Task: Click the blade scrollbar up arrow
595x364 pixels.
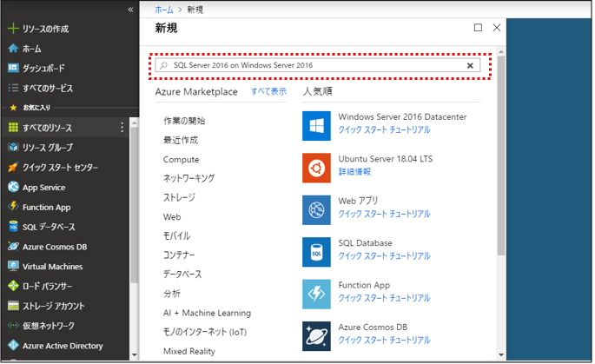Action: [x=502, y=51]
